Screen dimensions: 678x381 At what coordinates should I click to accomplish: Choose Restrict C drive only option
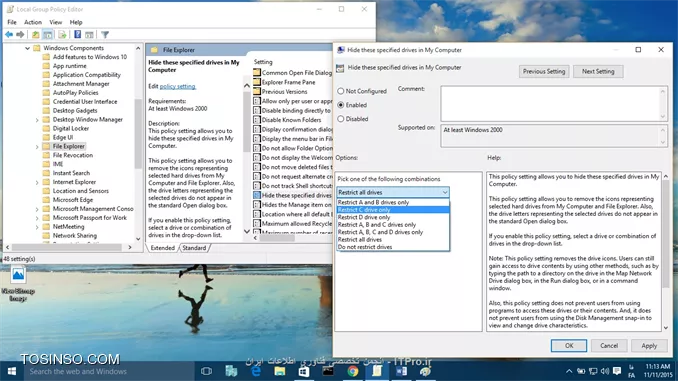[393, 210]
